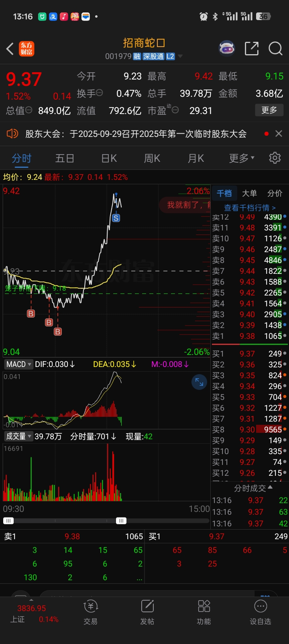The image size is (289, 644).
Task: Open the 东方财富 logo icon
Action: [x=27, y=49]
